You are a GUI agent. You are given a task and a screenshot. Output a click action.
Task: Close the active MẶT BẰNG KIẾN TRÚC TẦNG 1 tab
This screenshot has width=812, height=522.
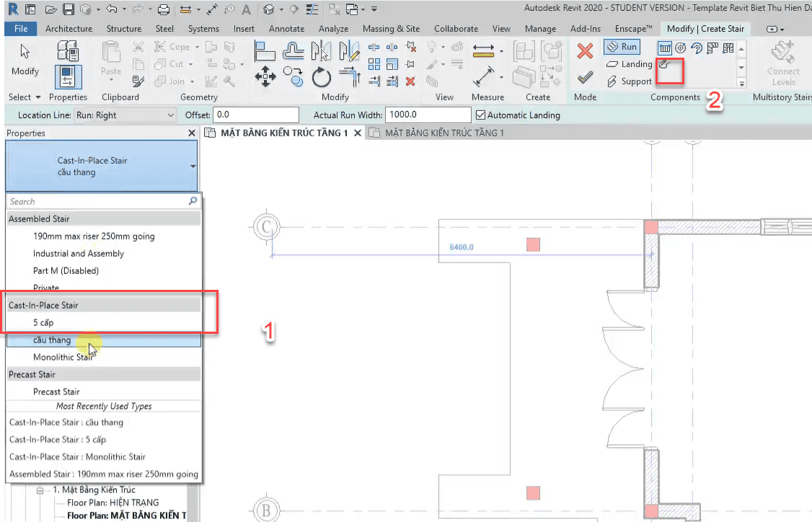[357, 133]
